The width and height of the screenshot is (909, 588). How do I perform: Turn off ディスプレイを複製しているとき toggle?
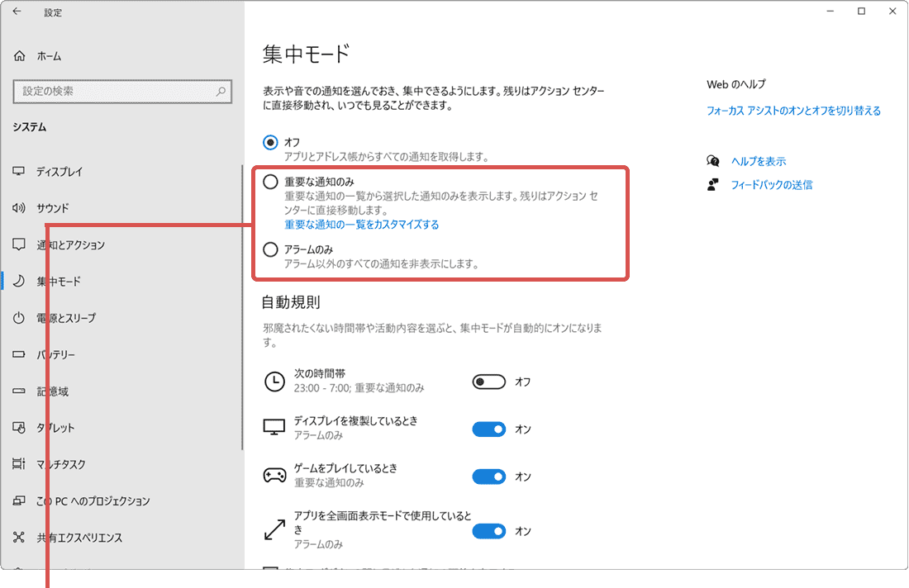(489, 429)
